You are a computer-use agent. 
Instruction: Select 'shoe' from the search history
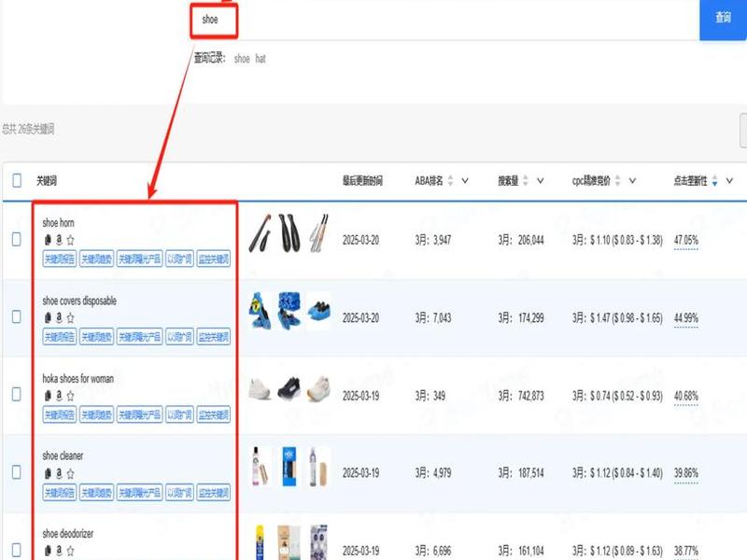click(242, 59)
